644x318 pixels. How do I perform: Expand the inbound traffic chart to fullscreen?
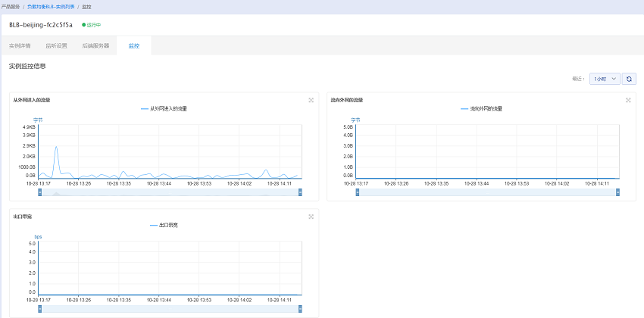pyautogui.click(x=311, y=100)
